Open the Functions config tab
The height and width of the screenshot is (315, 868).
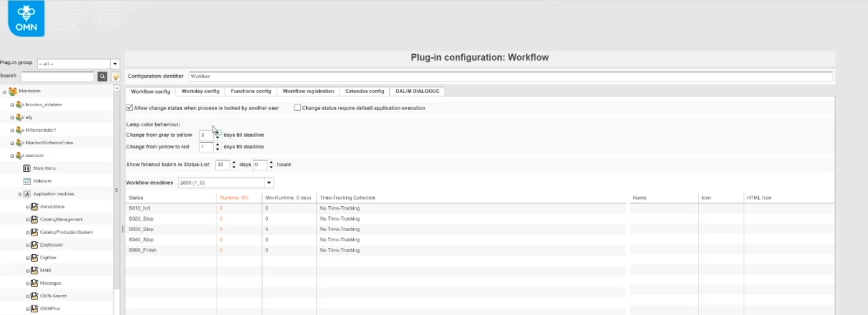pyautogui.click(x=251, y=91)
